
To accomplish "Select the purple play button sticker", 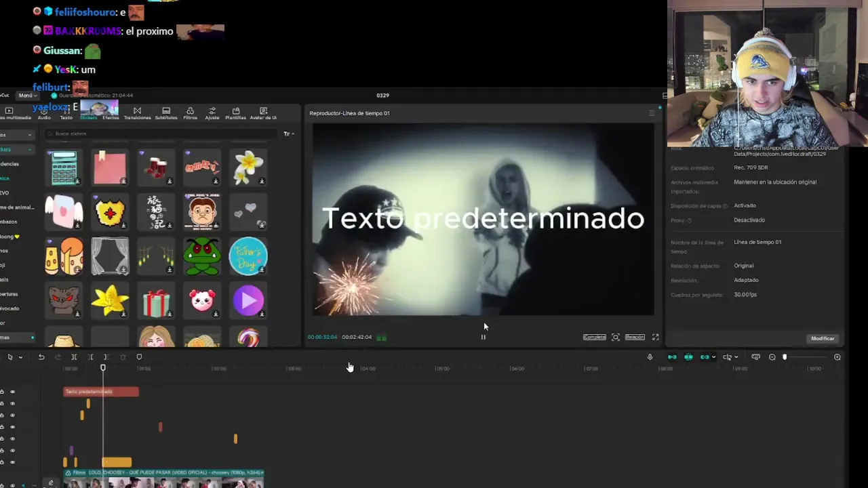I will 248,300.
